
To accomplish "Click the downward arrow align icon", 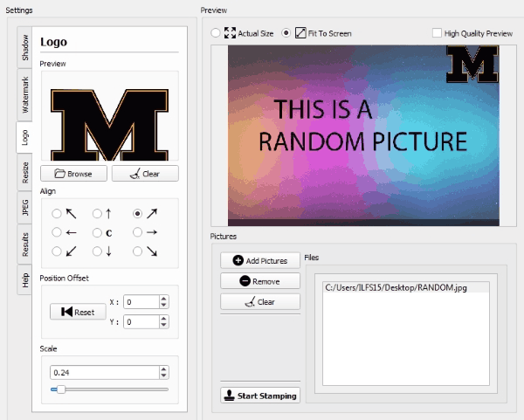I will 108,251.
